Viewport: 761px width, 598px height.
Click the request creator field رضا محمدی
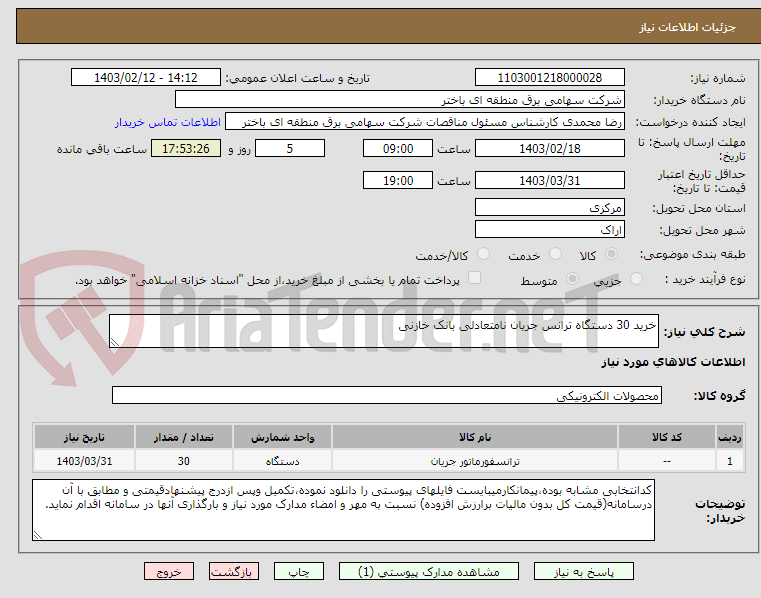click(425, 122)
